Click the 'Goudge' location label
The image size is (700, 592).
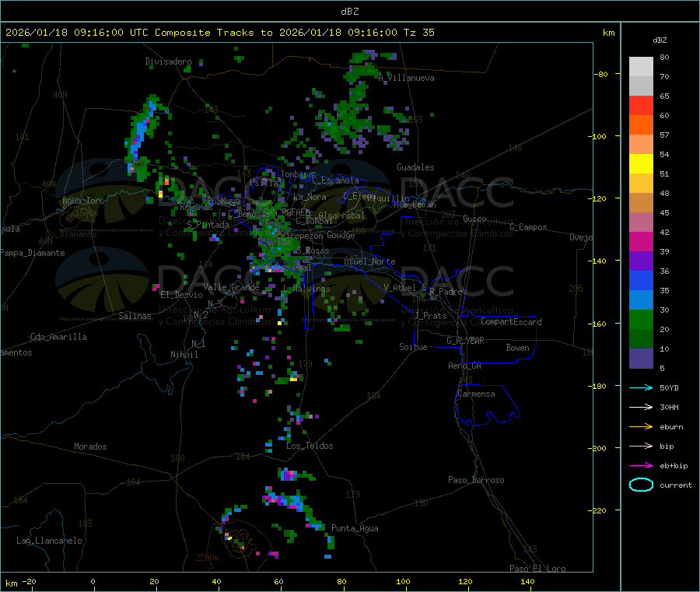point(341,235)
